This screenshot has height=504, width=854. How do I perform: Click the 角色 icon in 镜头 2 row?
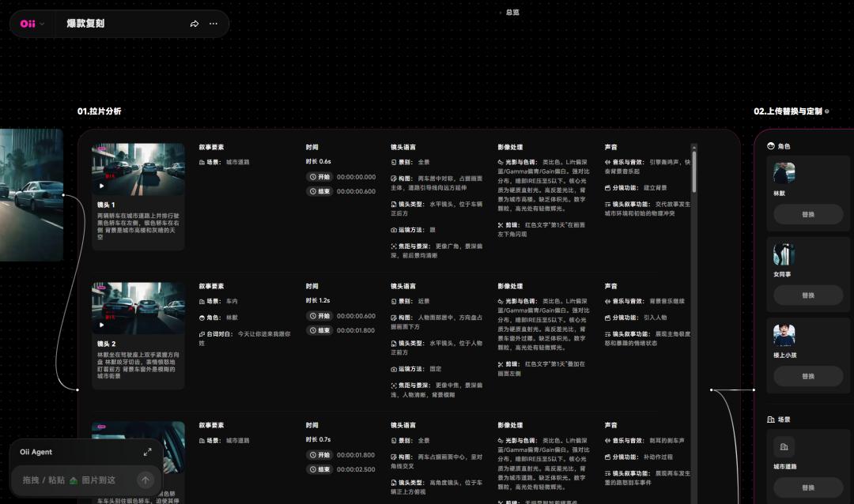click(202, 318)
